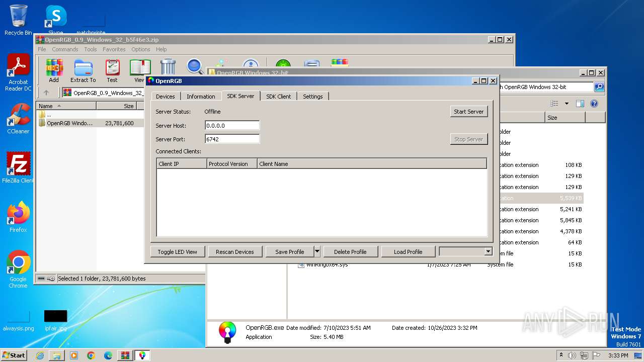The width and height of the screenshot is (644, 362).
Task: Open the Recycle Bin desktop icon
Action: click(x=18, y=20)
